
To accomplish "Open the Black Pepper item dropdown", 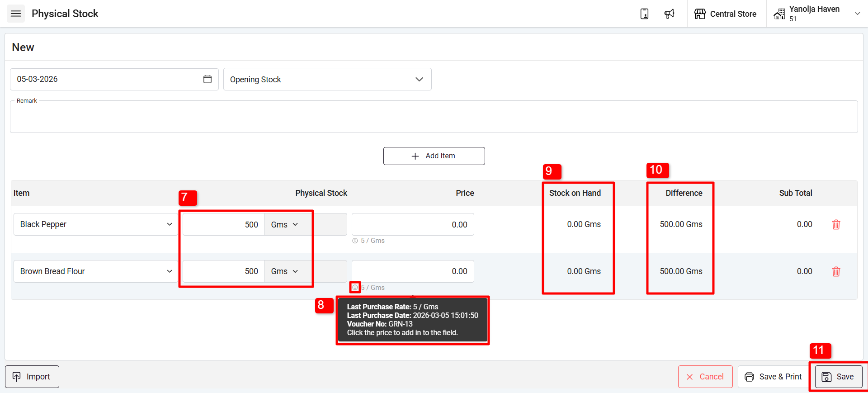I will [96, 224].
